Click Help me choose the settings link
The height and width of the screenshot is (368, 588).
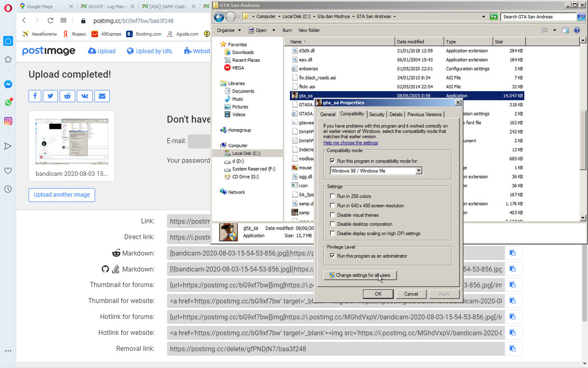(351, 143)
